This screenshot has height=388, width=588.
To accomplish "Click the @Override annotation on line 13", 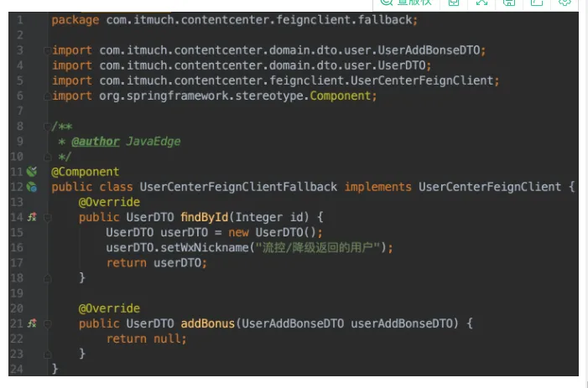I will point(109,202).
